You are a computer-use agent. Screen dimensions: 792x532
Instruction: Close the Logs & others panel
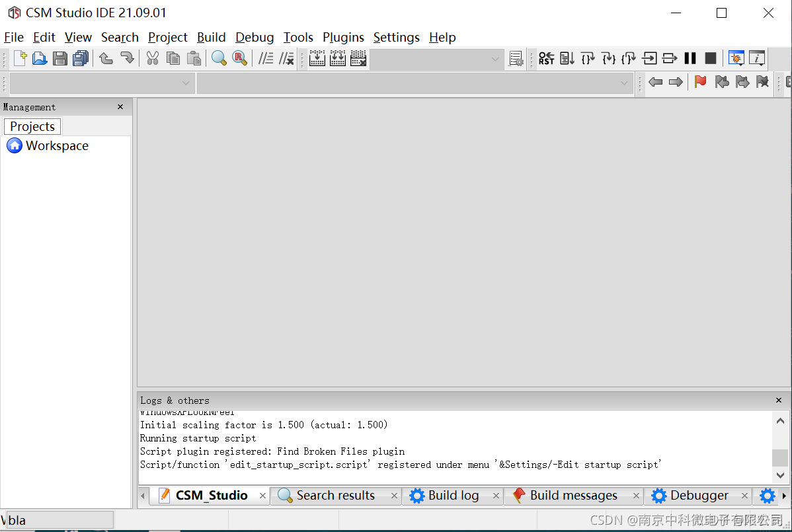click(x=778, y=400)
